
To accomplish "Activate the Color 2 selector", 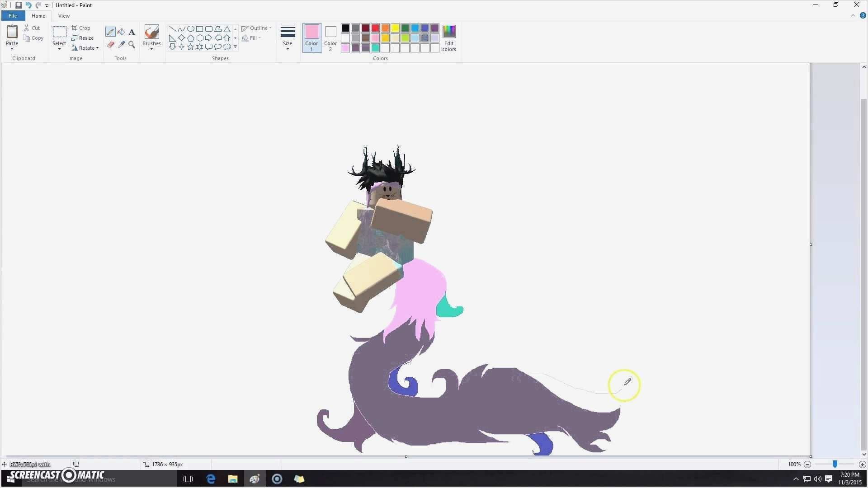I will coord(330,38).
